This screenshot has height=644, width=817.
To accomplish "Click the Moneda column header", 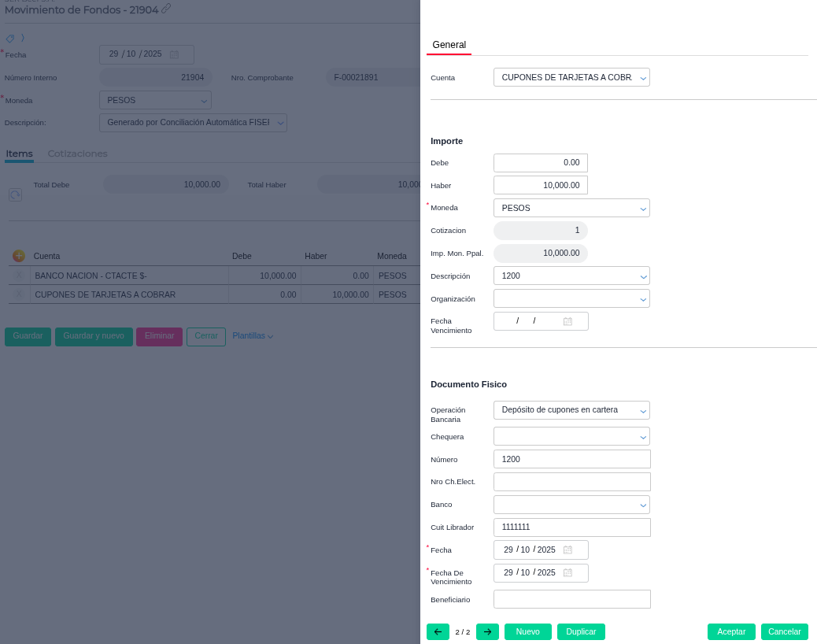I will (392, 256).
